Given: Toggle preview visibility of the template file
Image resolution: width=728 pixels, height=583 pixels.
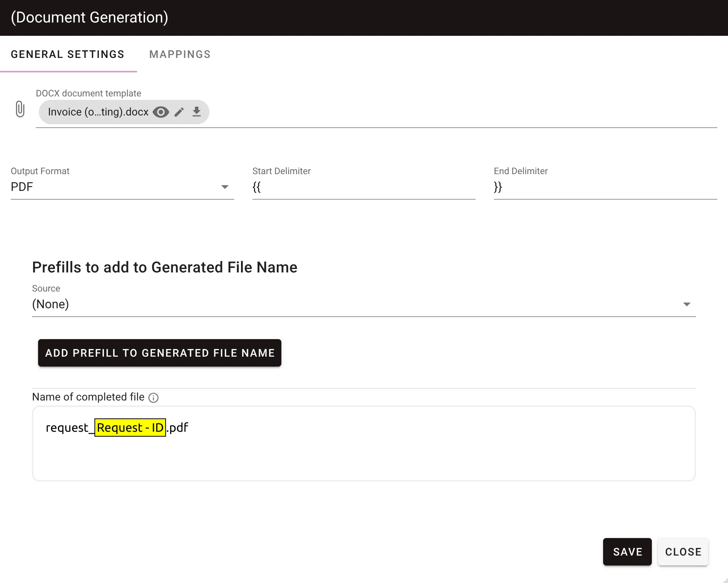Looking at the screenshot, I should pos(161,112).
